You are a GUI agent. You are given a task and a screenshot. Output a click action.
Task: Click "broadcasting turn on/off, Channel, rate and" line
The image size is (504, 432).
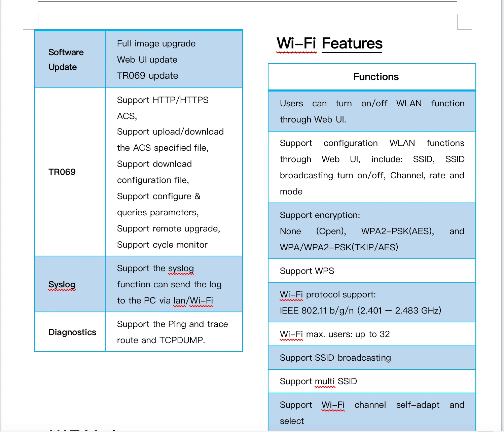pyautogui.click(x=372, y=175)
